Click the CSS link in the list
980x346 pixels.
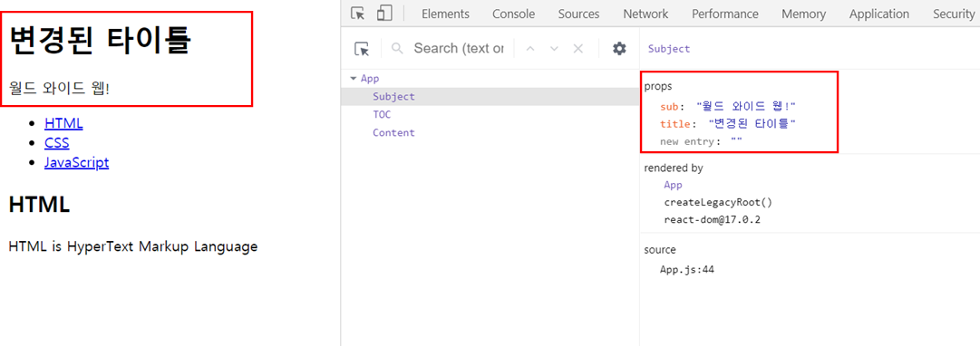pos(57,143)
